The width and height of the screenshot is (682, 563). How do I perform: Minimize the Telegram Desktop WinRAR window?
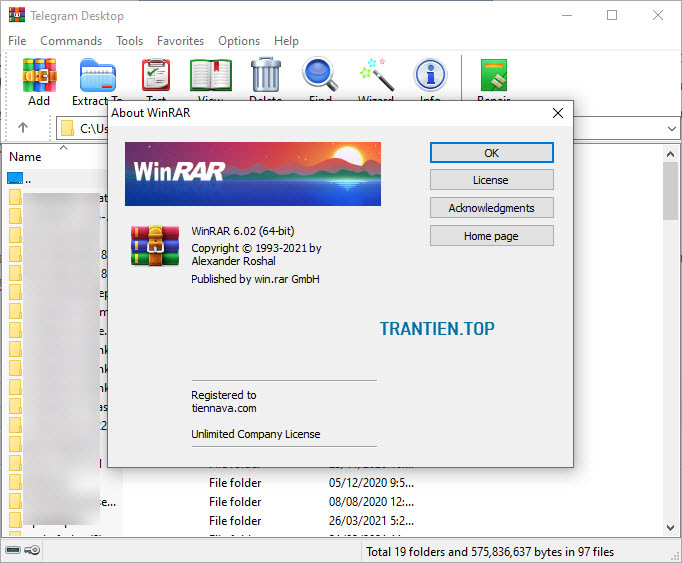[x=567, y=15]
